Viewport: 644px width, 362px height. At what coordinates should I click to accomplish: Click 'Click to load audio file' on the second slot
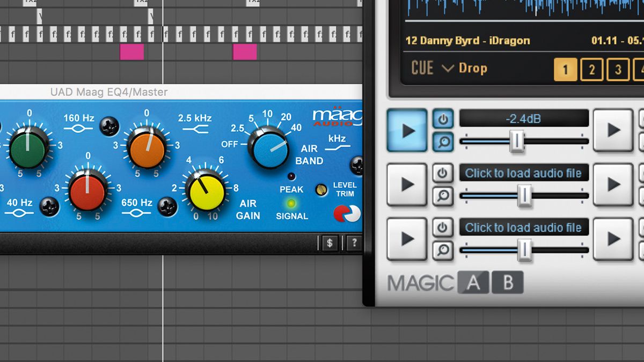tap(523, 173)
